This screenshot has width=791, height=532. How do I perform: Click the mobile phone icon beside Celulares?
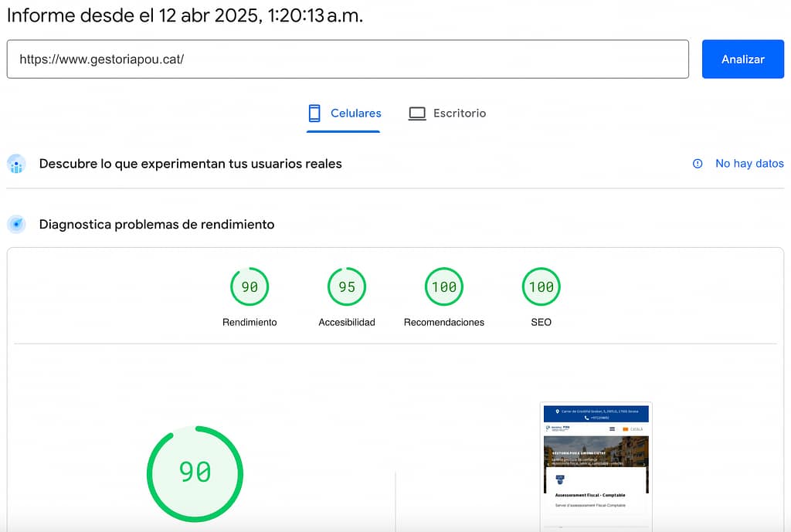coord(314,114)
